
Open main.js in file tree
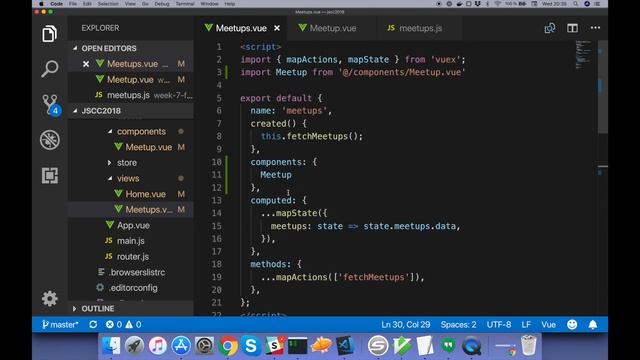pyautogui.click(x=131, y=241)
